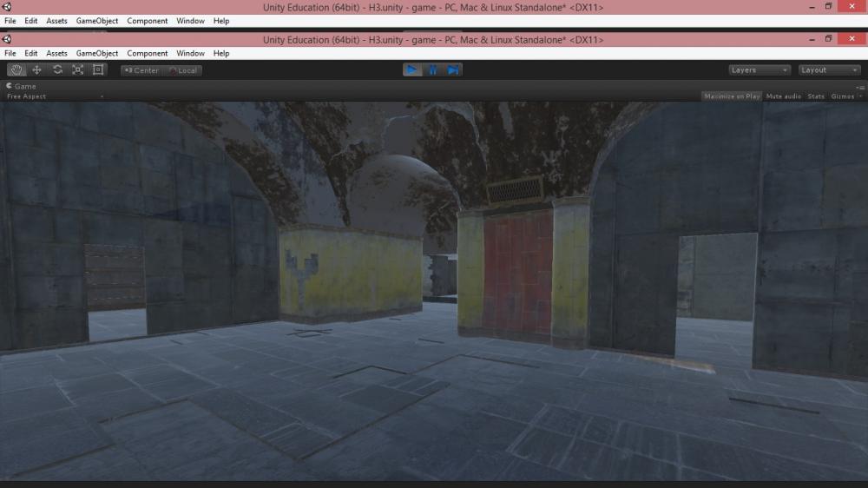This screenshot has height=488, width=868.
Task: Select the Rect transform tool
Action: 98,69
